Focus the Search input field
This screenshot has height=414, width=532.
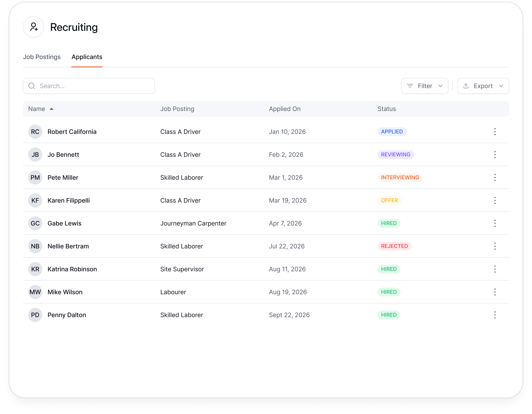(x=89, y=86)
